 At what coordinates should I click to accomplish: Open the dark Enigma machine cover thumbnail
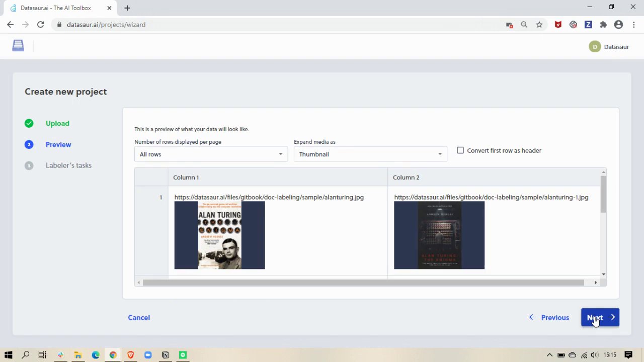click(x=439, y=235)
